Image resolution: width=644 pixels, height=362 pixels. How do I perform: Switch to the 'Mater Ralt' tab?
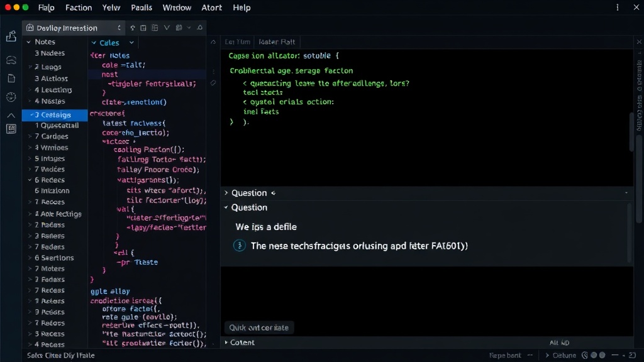[x=277, y=42]
